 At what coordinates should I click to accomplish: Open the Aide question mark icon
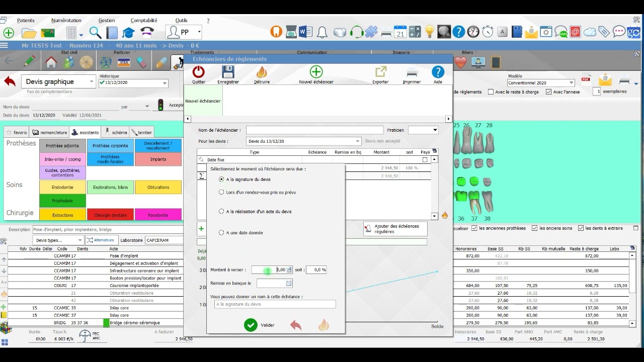[438, 72]
